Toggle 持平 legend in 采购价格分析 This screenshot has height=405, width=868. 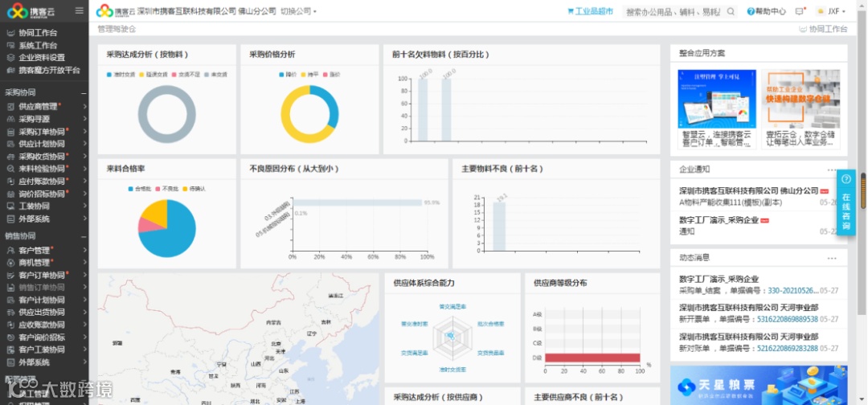(x=310, y=74)
